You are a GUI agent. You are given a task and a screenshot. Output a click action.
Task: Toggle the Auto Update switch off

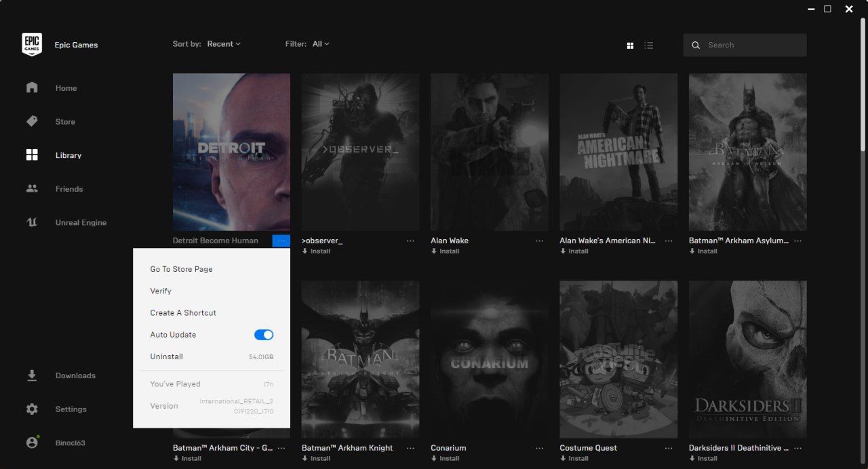coord(264,335)
